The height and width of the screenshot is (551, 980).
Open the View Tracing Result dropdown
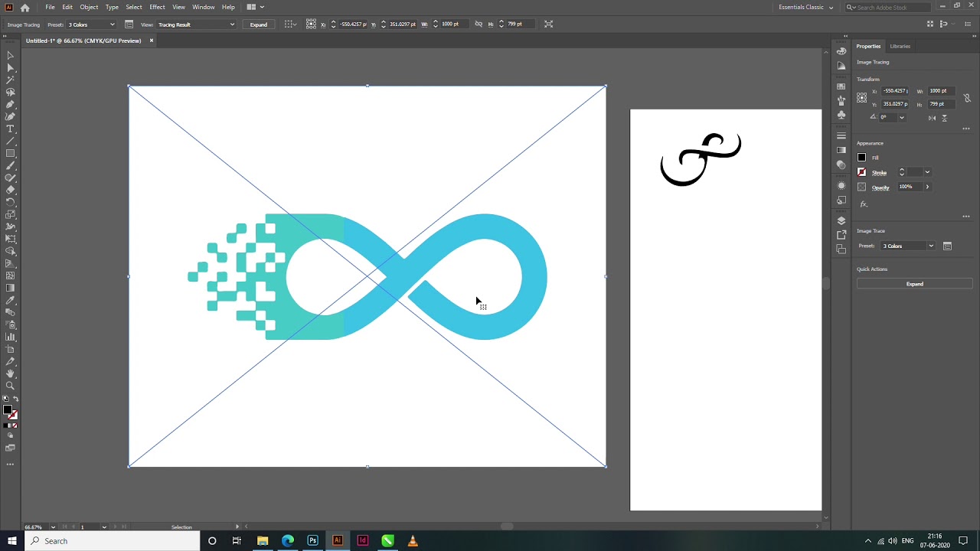pos(196,24)
